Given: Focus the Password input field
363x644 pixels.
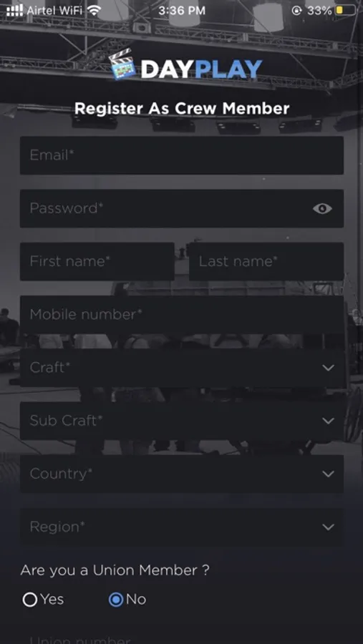Looking at the screenshot, I should pyautogui.click(x=182, y=208).
